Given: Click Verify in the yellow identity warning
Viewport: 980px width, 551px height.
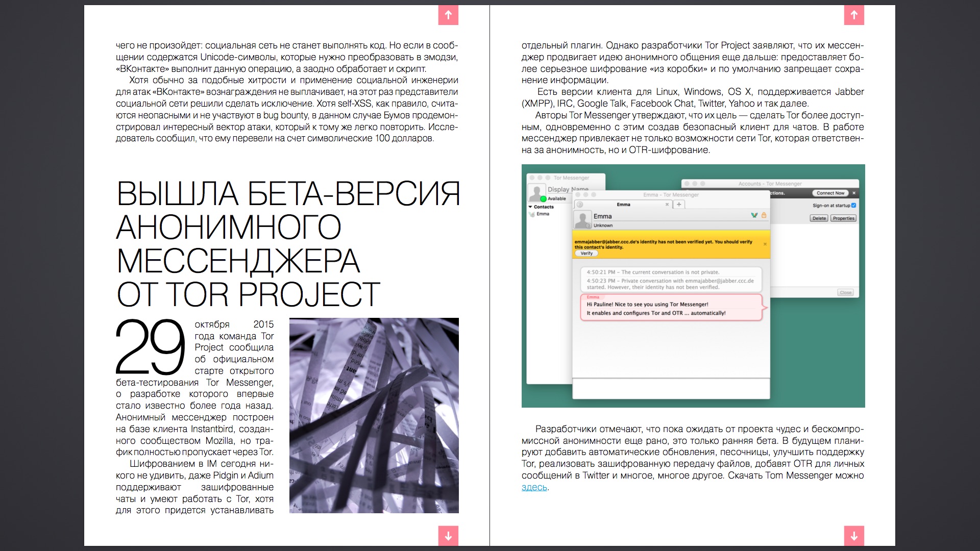Looking at the screenshot, I should (586, 253).
